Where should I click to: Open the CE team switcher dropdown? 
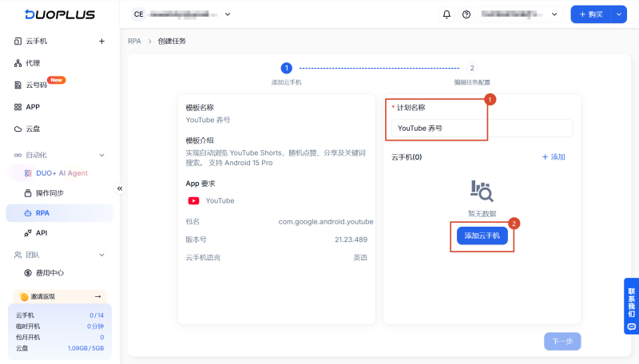tap(182, 14)
